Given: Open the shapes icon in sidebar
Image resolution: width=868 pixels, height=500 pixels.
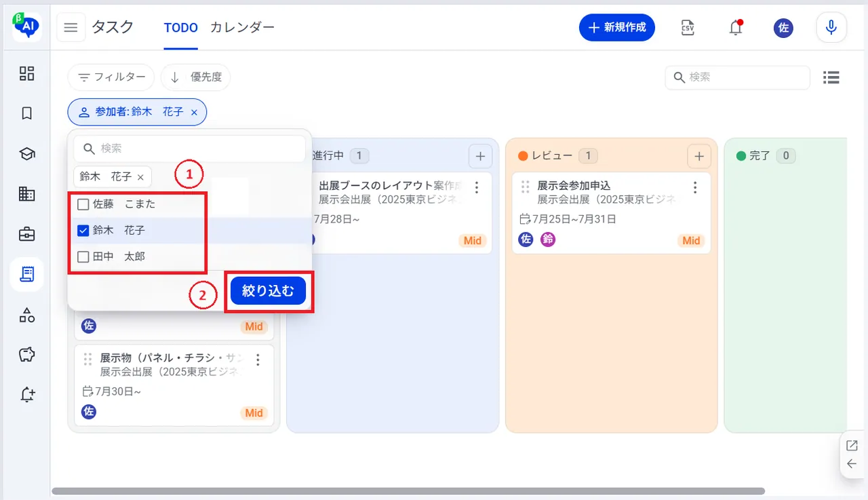Looking at the screenshot, I should click(x=26, y=314).
